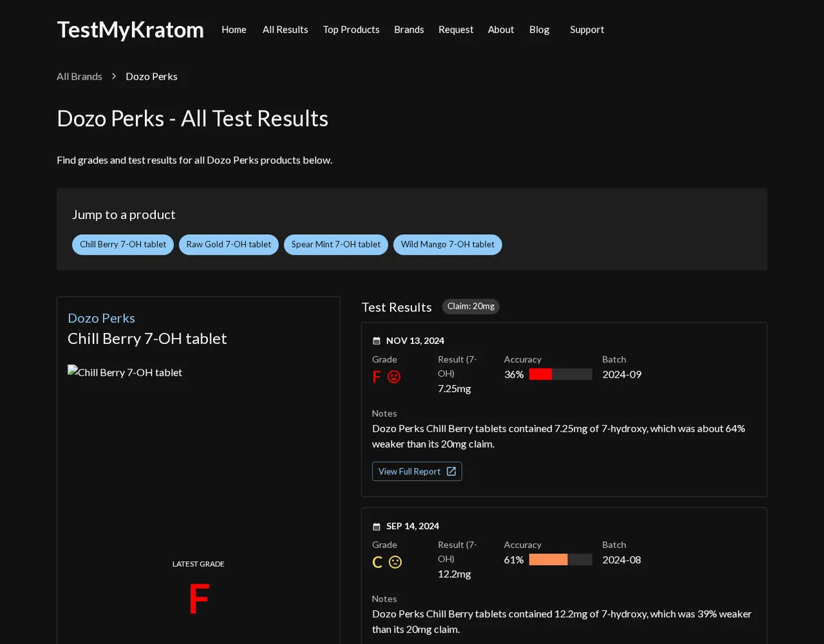Open the Request menu item
The width and height of the screenshot is (824, 644).
pos(456,30)
